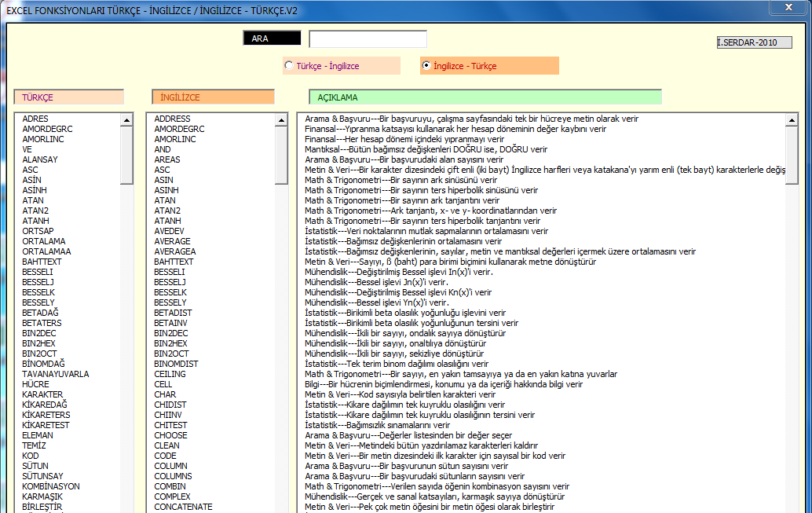Click the İNGİLİZCE column header

point(213,97)
